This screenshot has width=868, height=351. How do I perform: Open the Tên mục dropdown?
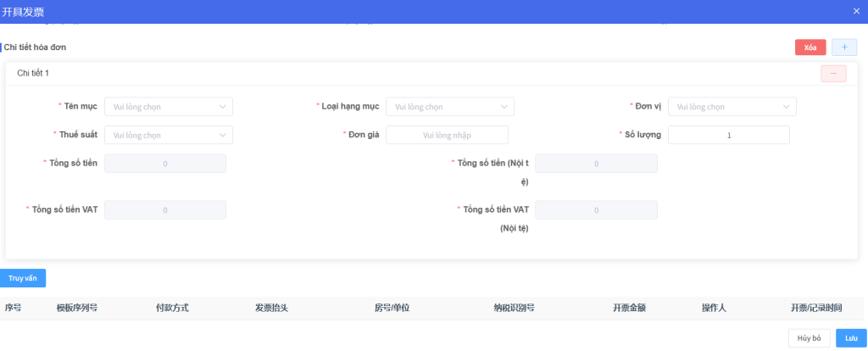169,107
